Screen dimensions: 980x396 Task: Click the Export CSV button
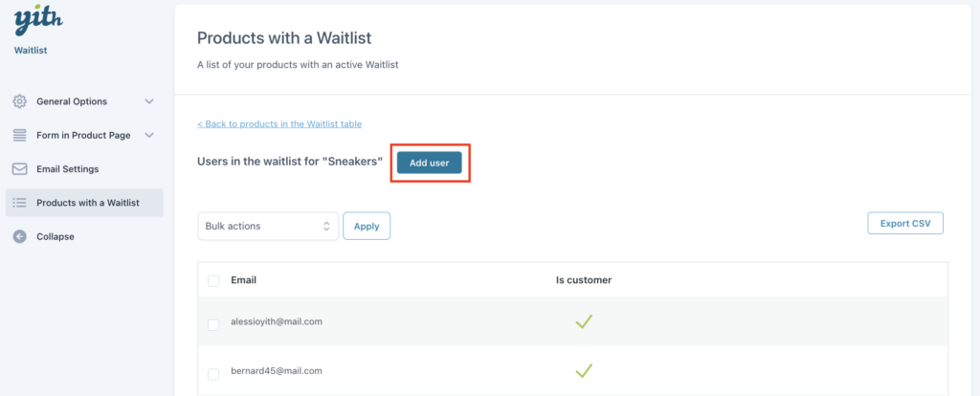point(905,223)
